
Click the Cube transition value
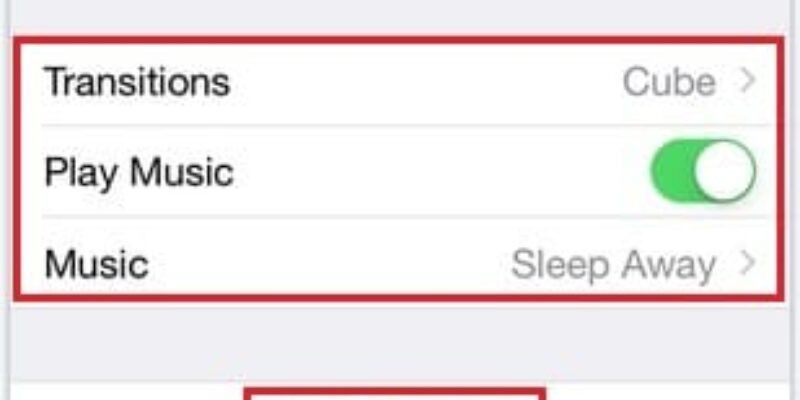(x=669, y=82)
